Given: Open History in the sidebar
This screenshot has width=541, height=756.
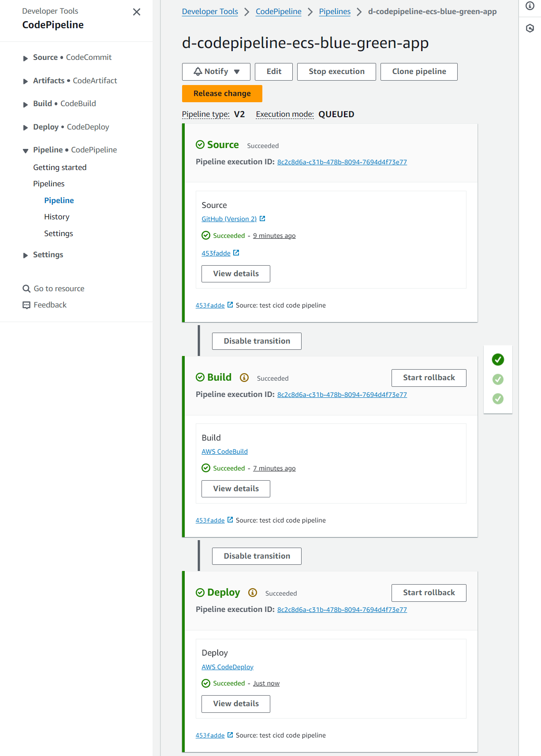Looking at the screenshot, I should click(56, 217).
